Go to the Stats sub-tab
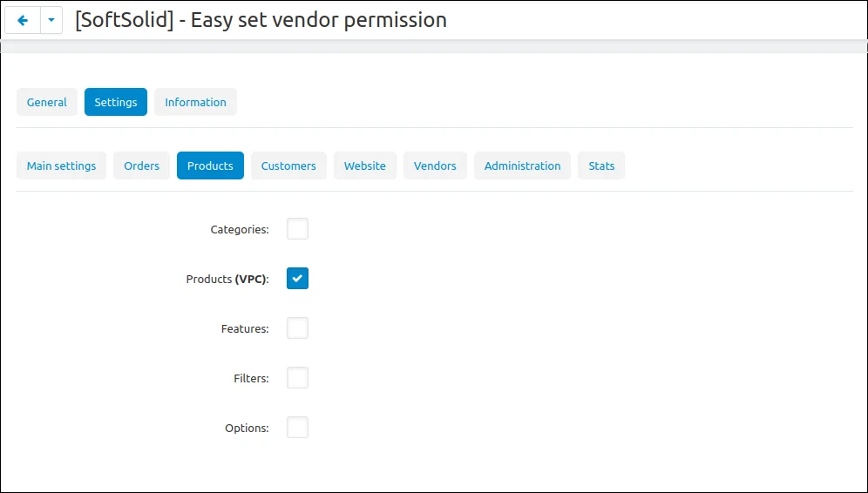The image size is (868, 493). point(601,165)
